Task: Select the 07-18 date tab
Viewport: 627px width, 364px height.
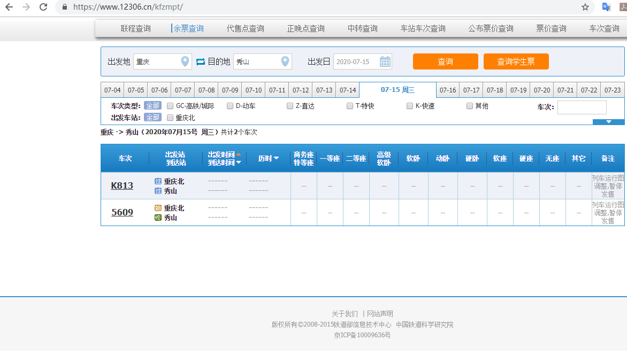Action: tap(495, 90)
